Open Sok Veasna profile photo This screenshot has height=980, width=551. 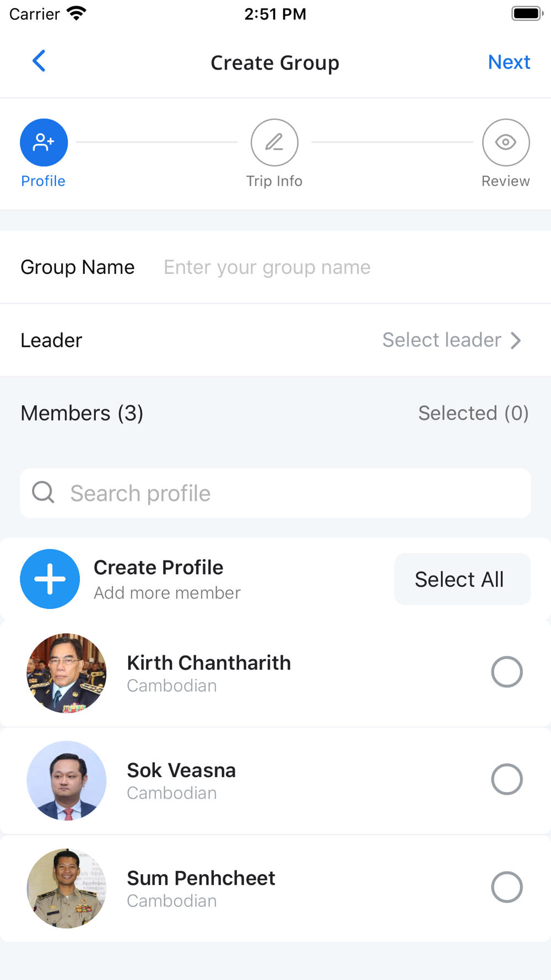[x=67, y=780]
